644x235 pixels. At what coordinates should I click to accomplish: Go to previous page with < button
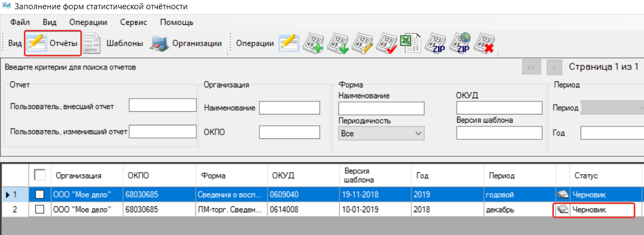click(554, 67)
